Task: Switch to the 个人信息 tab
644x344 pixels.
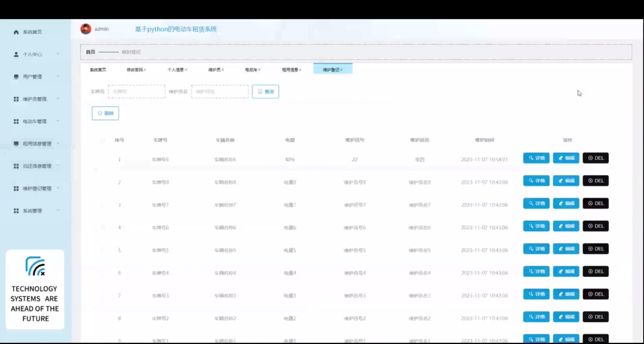Action: (175, 70)
